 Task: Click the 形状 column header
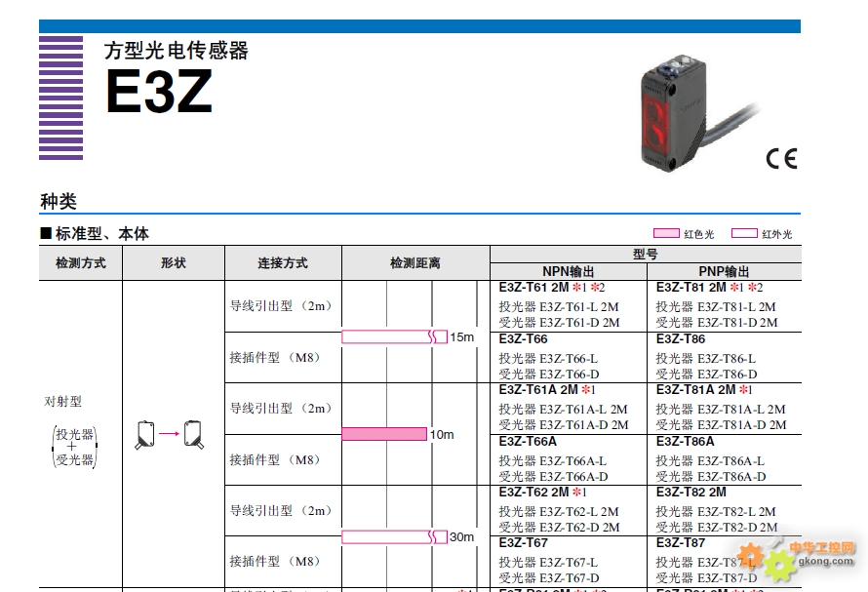(174, 263)
